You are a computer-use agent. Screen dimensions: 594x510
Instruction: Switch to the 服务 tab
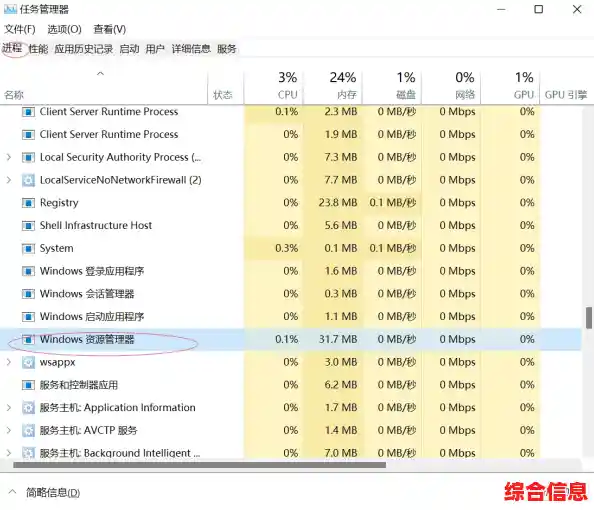point(227,49)
